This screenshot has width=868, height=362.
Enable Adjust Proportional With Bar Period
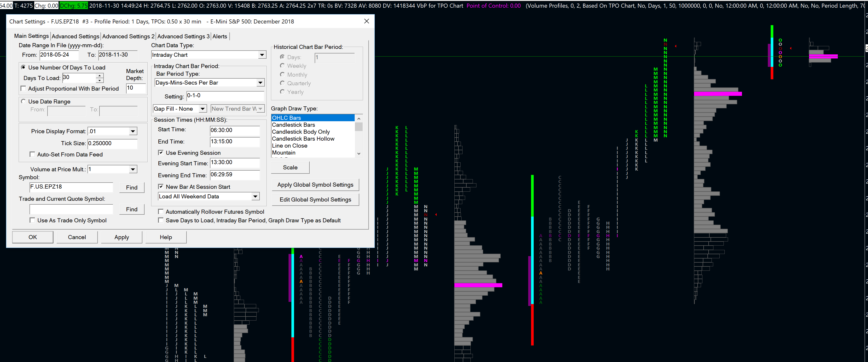(23, 89)
